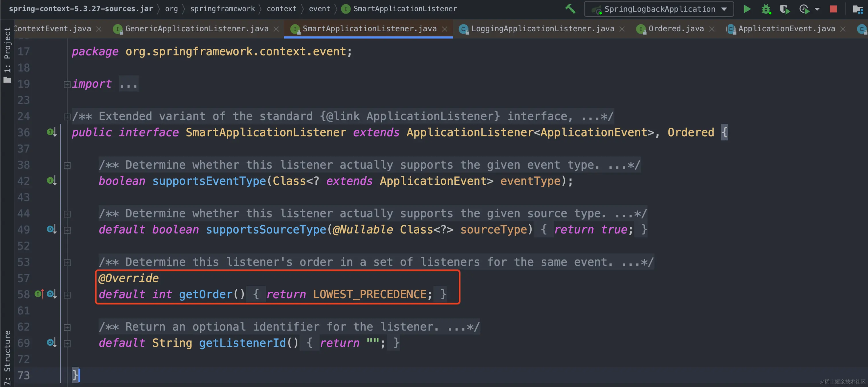Stop the running process red square
This screenshot has width=868, height=387.
(x=833, y=9)
